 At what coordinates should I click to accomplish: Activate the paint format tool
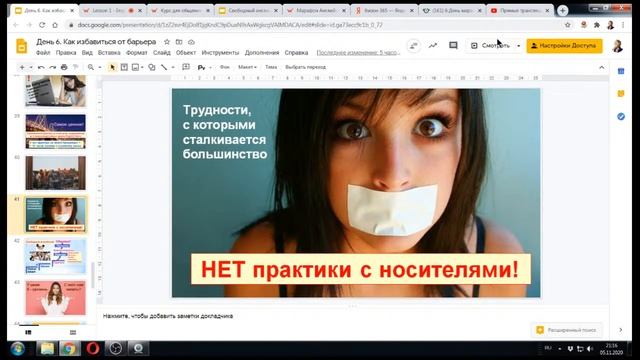click(76, 67)
